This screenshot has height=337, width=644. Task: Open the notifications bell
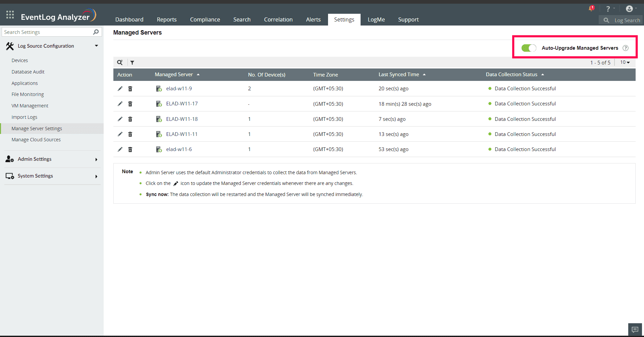[x=591, y=8]
